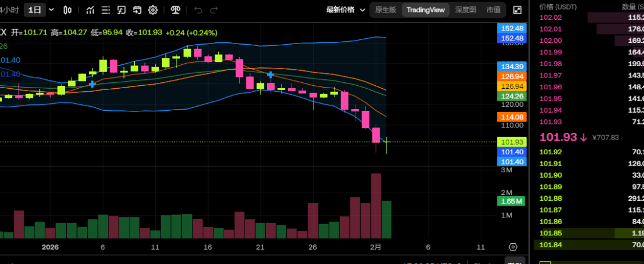Expand the chart to fullscreen
The height and width of the screenshot is (264, 644).
pyautogui.click(x=517, y=10)
